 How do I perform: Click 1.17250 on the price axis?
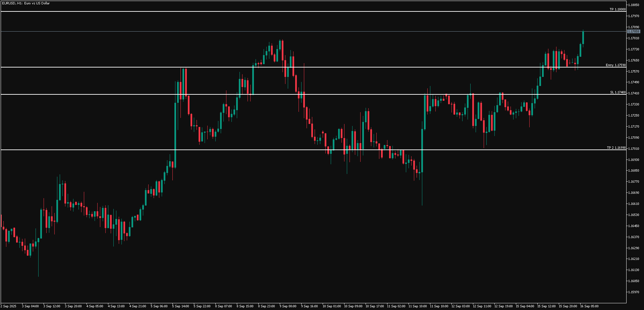click(633, 116)
